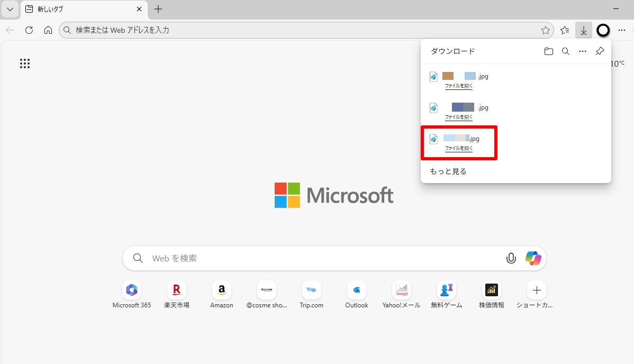Select the 新しいタブ tab
634x364 pixels.
coord(79,9)
